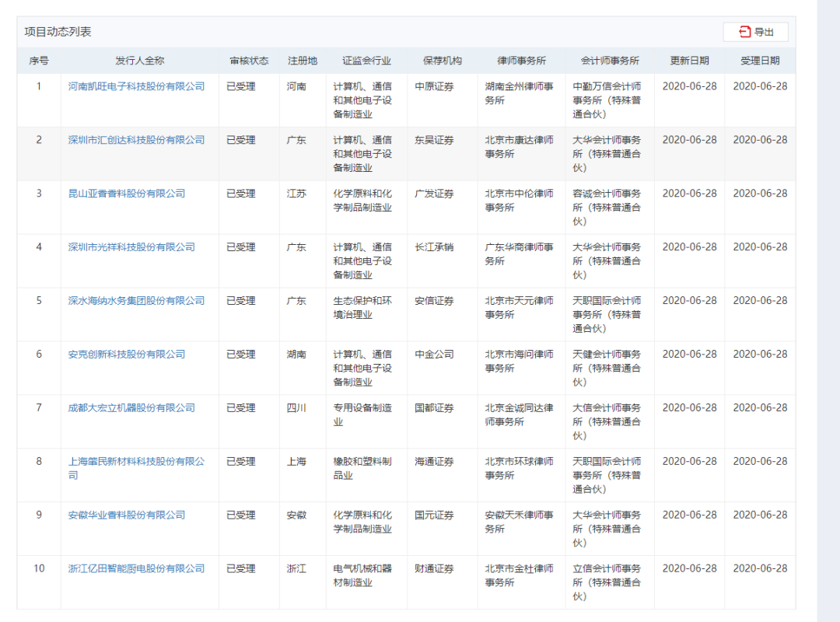
Task: Open 深圳市光祥科技股份有限公司 link
Action: pyautogui.click(x=131, y=247)
